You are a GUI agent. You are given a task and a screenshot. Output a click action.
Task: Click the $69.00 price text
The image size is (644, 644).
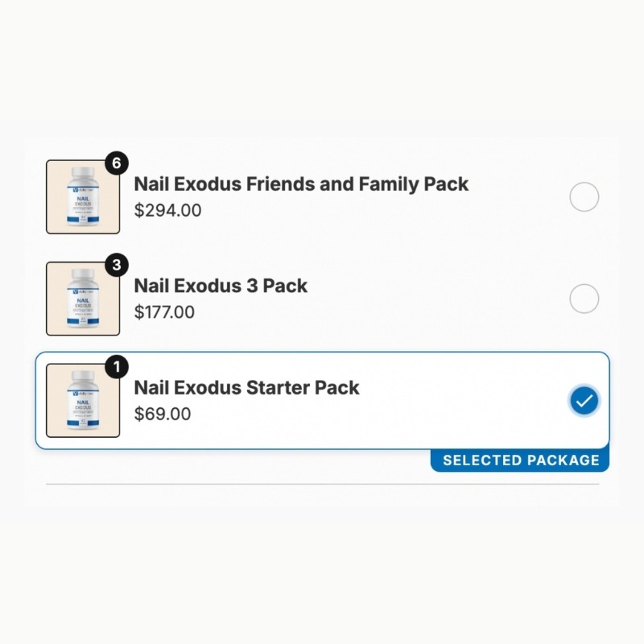[163, 414]
